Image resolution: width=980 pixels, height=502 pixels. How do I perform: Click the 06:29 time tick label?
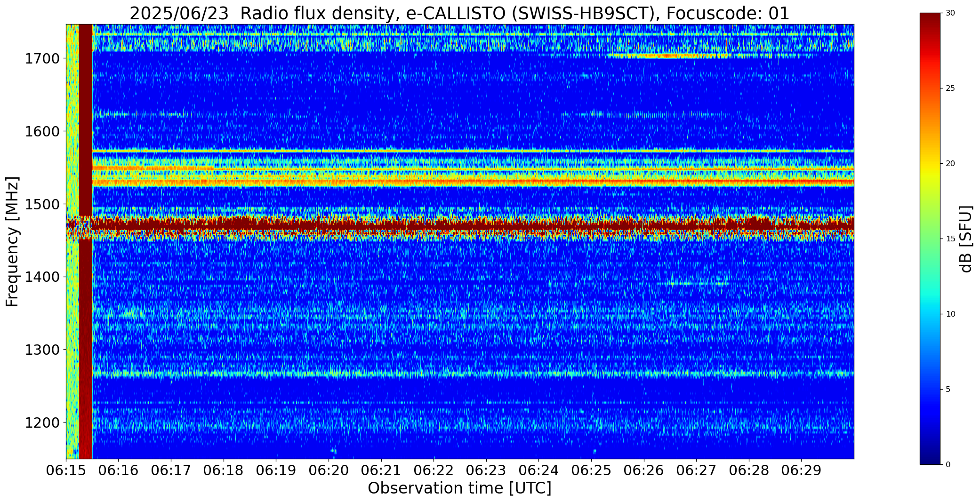(x=801, y=470)
